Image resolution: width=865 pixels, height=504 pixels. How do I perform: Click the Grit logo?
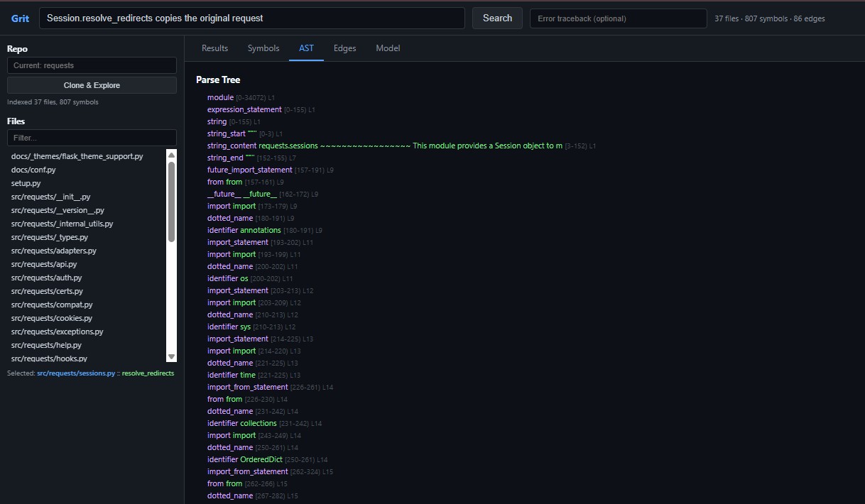pos(20,18)
